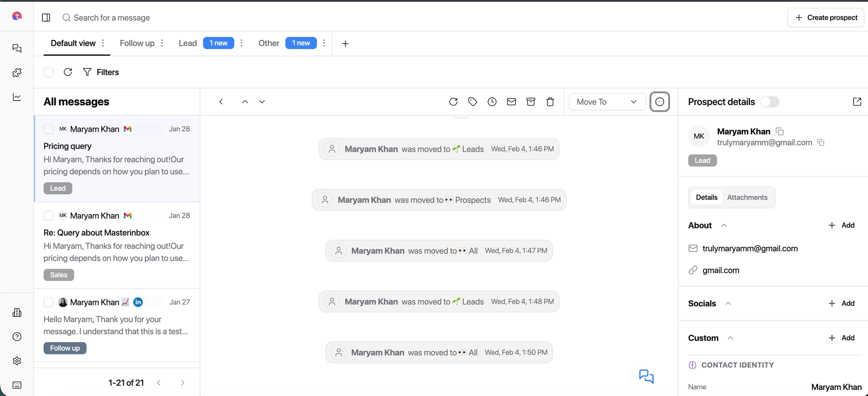Apply a tag to the selected message
868x396 pixels.
(x=473, y=102)
